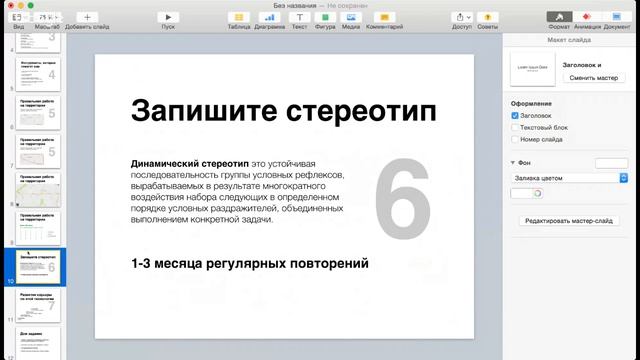Image resolution: width=640 pixels, height=360 pixels.
Task: Collapse the Фон section disclosure triangle
Action: click(x=513, y=162)
